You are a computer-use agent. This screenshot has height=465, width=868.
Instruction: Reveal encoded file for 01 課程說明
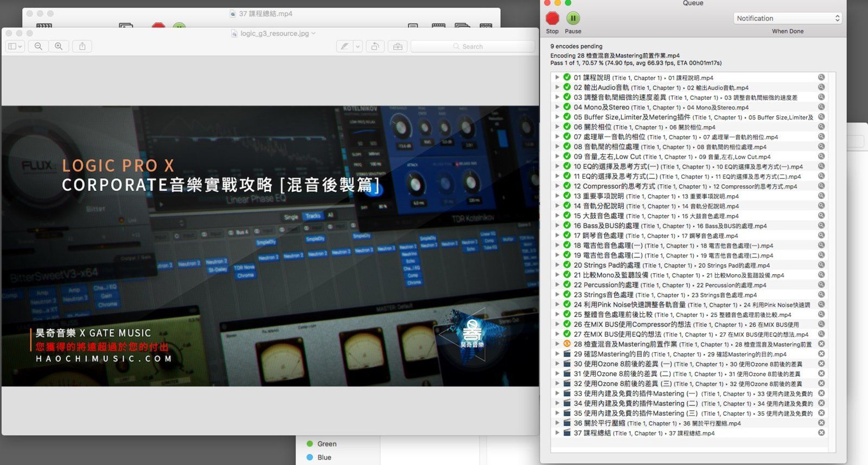point(821,77)
